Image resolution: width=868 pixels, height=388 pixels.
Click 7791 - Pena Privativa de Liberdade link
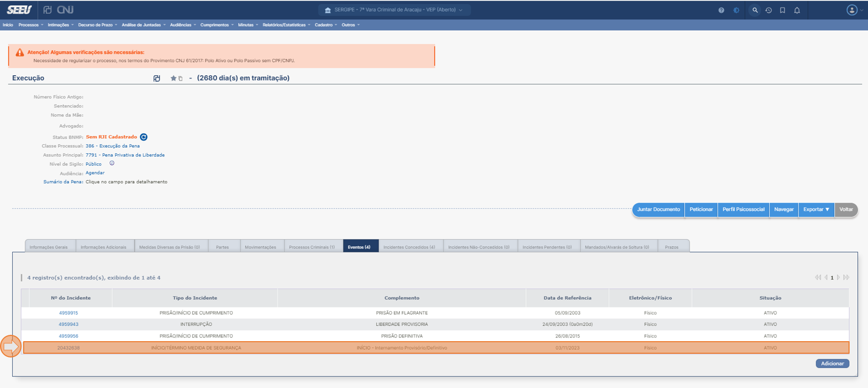click(x=125, y=155)
